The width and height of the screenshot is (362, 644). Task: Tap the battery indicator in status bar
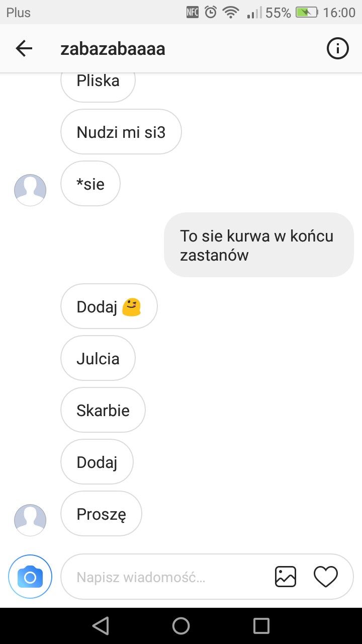pyautogui.click(x=307, y=12)
